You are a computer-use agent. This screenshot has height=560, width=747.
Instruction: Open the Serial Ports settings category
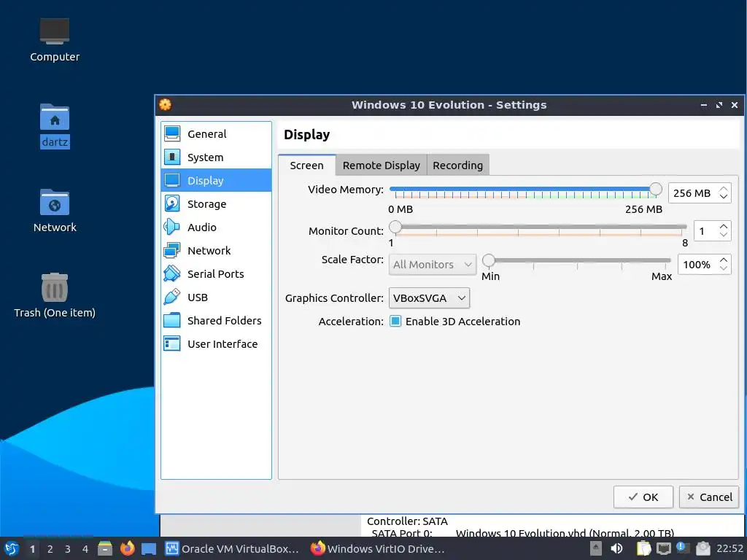coord(216,274)
